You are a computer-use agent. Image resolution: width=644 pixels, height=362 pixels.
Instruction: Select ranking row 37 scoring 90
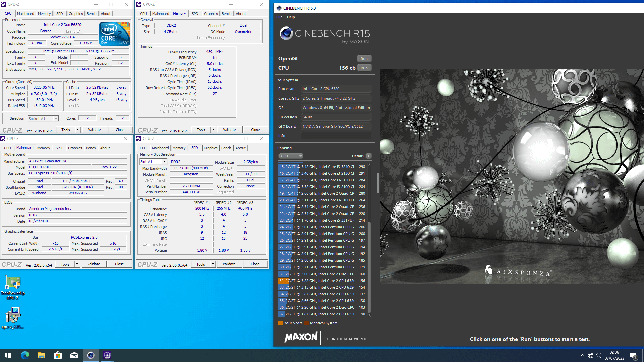(x=322, y=314)
